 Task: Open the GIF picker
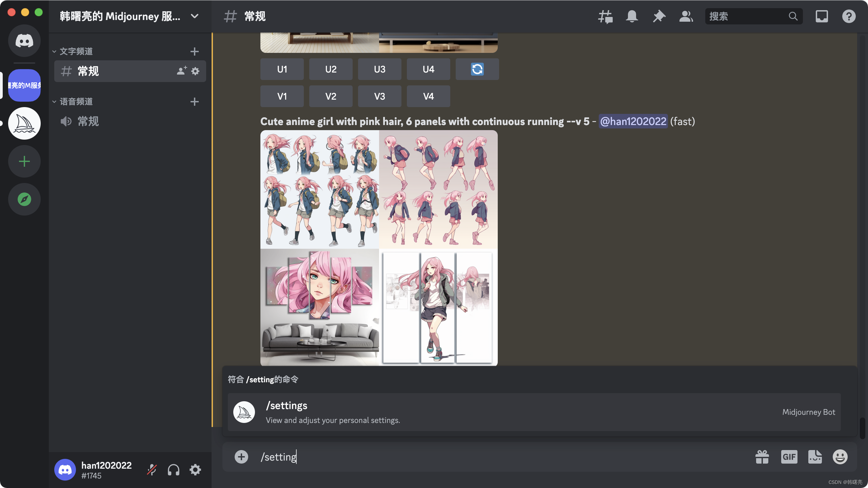pyautogui.click(x=789, y=457)
